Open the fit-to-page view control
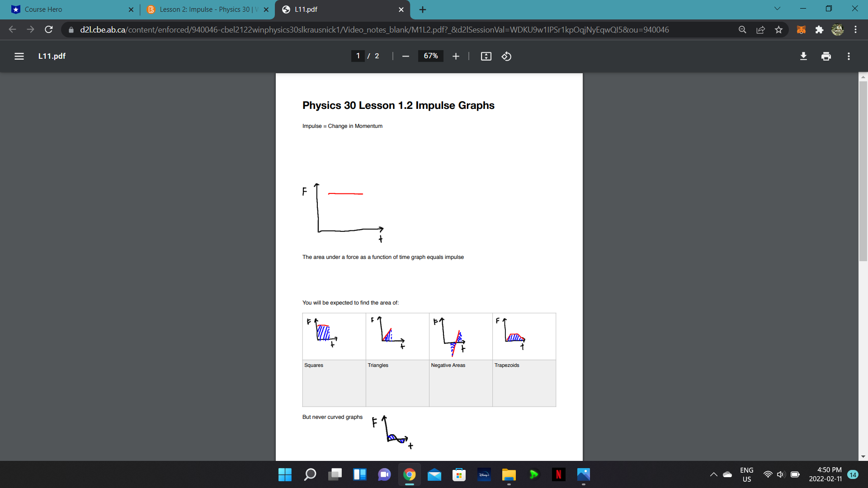 point(486,56)
